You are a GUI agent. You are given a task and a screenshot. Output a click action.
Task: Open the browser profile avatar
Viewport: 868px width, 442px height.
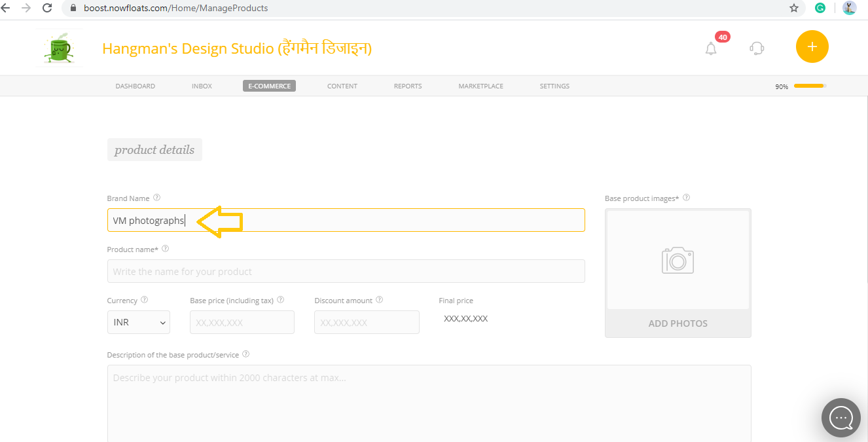pyautogui.click(x=849, y=8)
